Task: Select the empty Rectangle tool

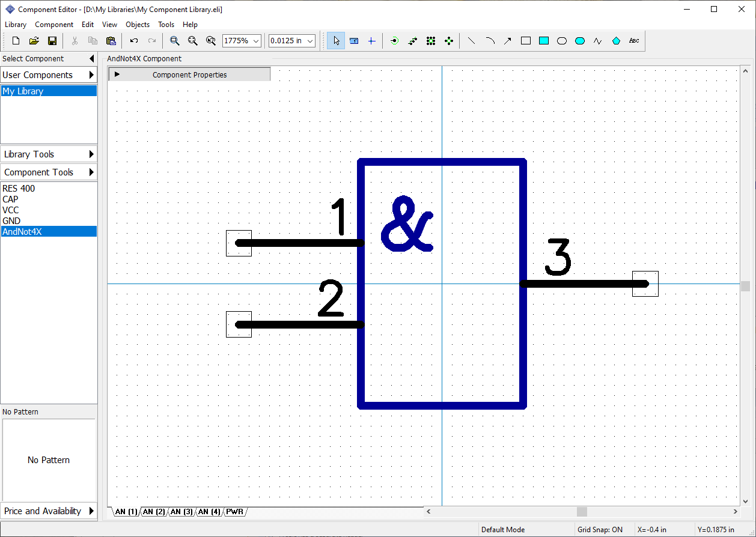Action: [x=526, y=41]
